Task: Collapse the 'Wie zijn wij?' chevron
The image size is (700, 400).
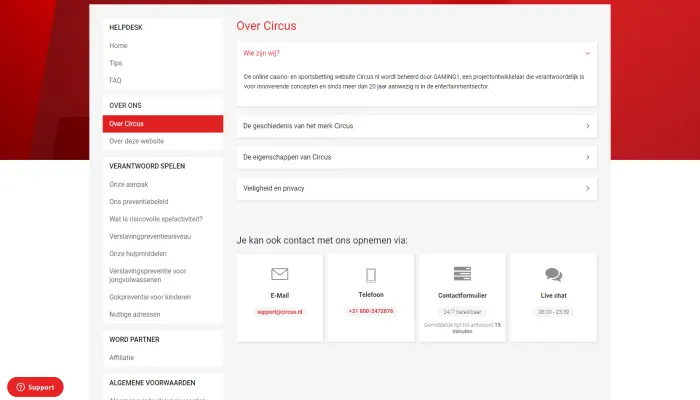Action: coord(588,53)
